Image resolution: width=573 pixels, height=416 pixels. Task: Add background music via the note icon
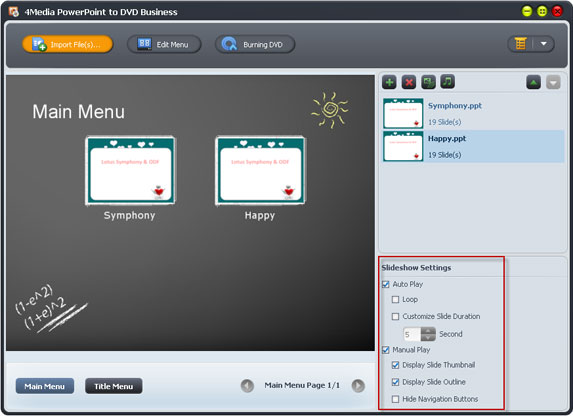[448, 82]
